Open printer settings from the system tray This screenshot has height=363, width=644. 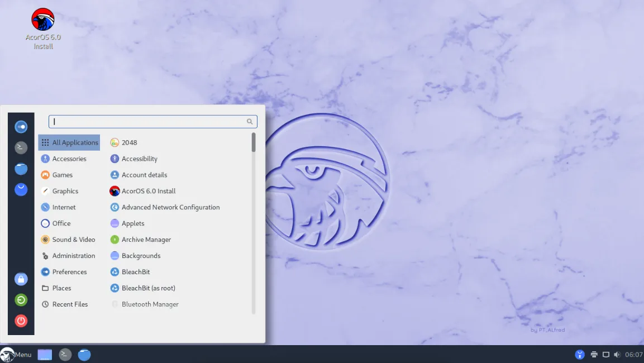pyautogui.click(x=593, y=355)
